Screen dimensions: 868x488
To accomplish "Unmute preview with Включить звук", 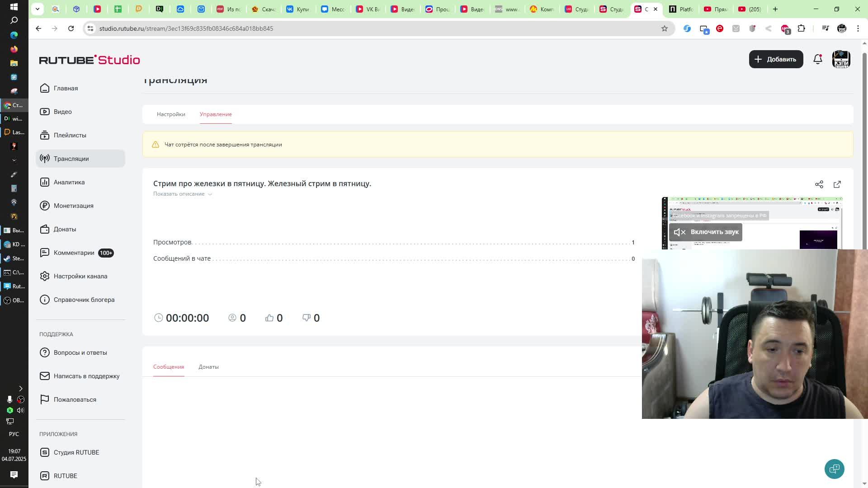I will (x=705, y=232).
